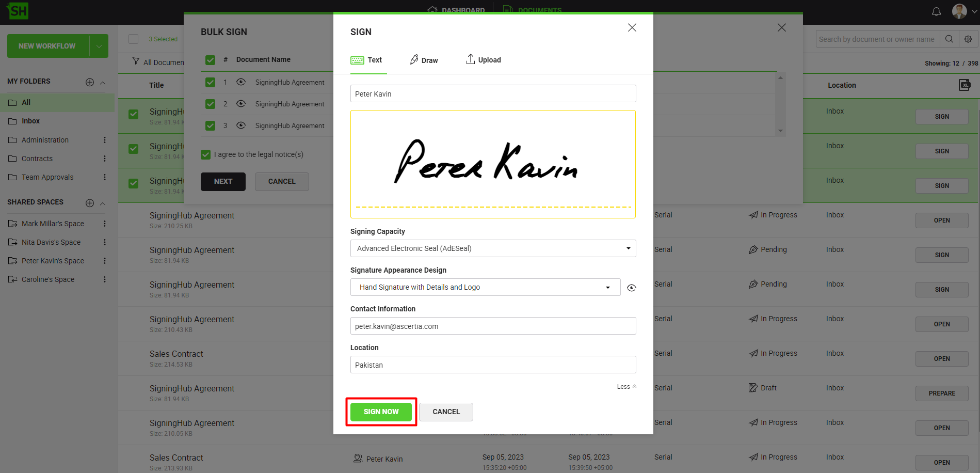Preview the signature appearance design eye icon
Viewport: 980px width, 473px height.
click(x=631, y=288)
